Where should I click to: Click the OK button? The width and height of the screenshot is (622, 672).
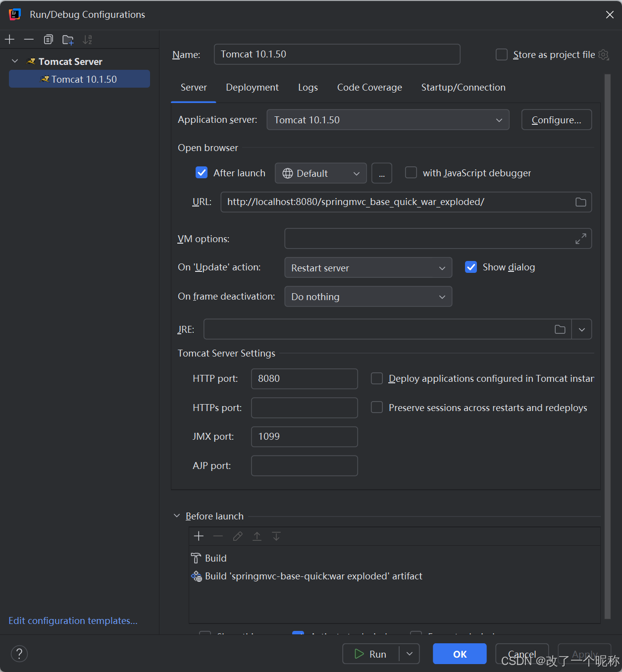coord(460,654)
